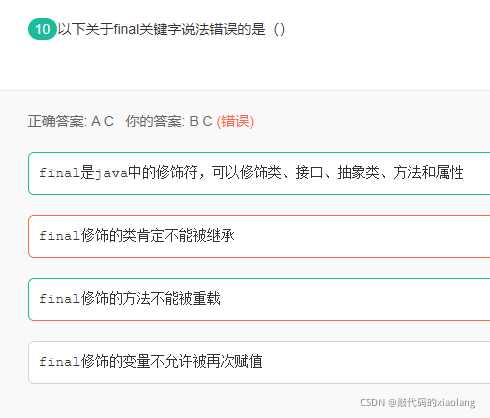Select option 'final修饰的方法不能被重载'
This screenshot has height=418, width=490.
259,299
